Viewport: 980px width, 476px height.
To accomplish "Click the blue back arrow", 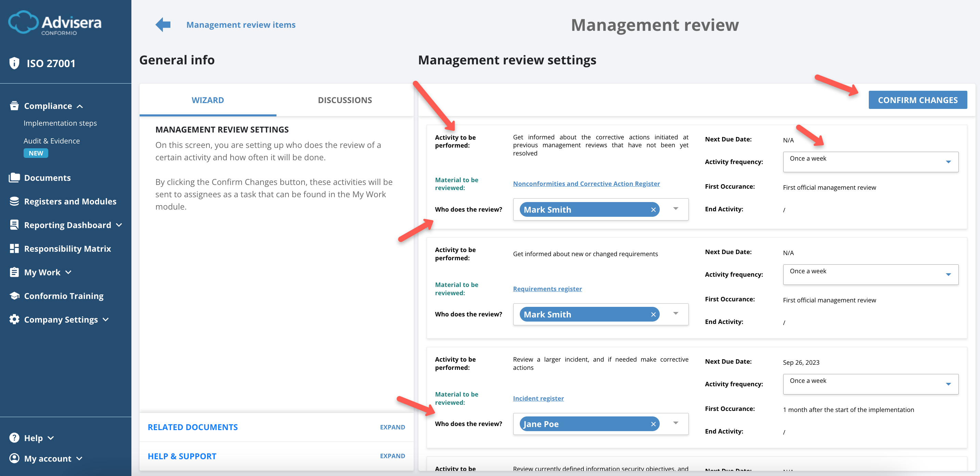I will pos(163,24).
